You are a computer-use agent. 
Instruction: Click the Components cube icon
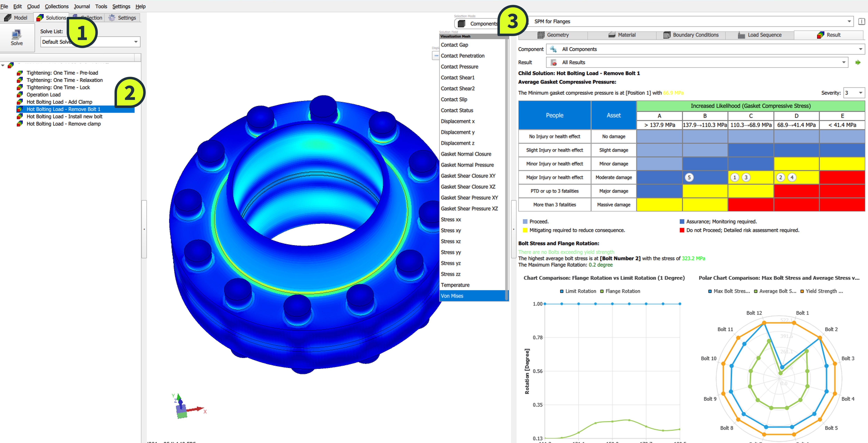pos(462,23)
